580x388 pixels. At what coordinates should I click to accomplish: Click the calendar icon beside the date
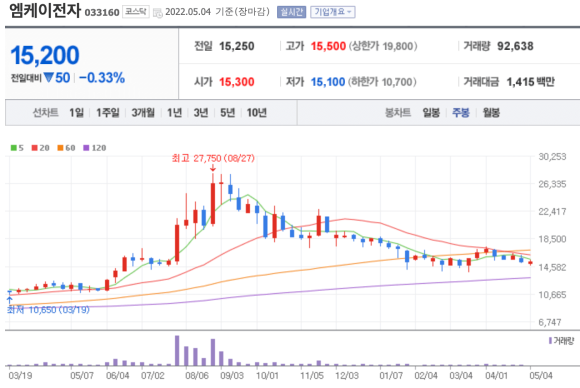pyautogui.click(x=158, y=13)
